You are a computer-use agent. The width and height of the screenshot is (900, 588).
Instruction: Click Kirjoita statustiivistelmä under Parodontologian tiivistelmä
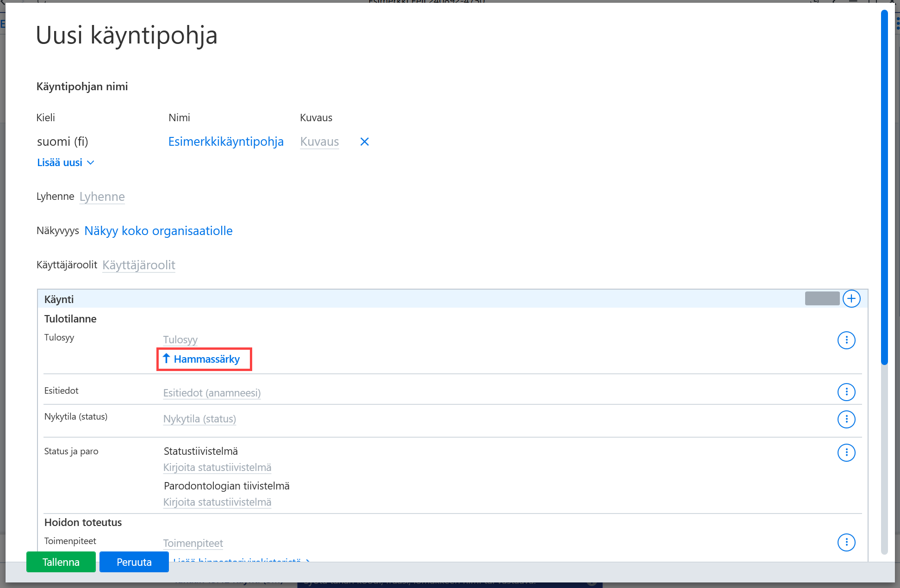click(217, 502)
